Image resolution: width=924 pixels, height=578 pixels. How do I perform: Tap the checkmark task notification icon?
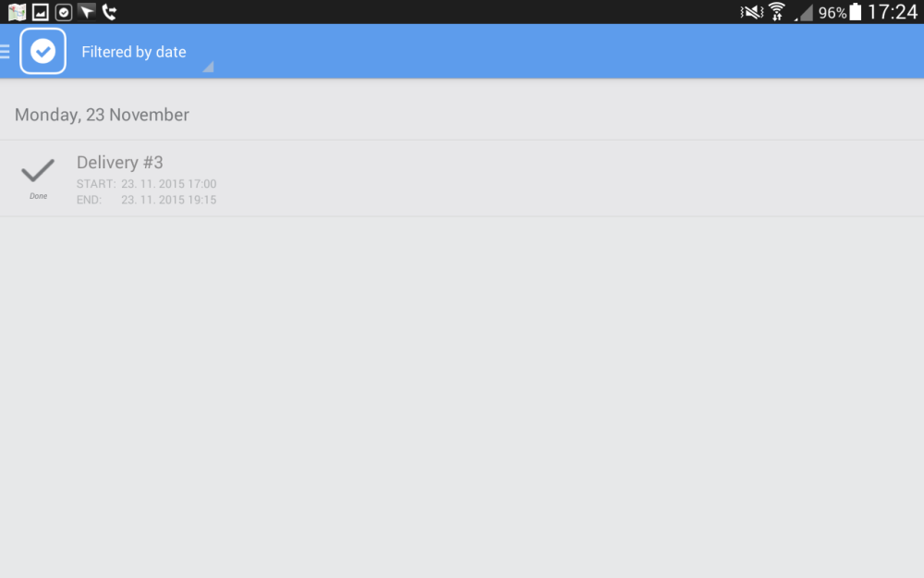[63, 12]
